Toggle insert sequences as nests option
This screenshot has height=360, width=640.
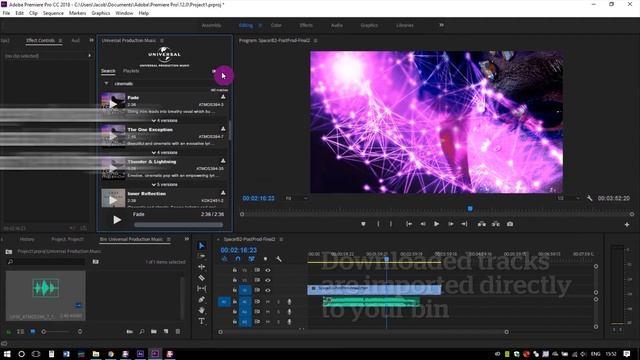pos(224,259)
